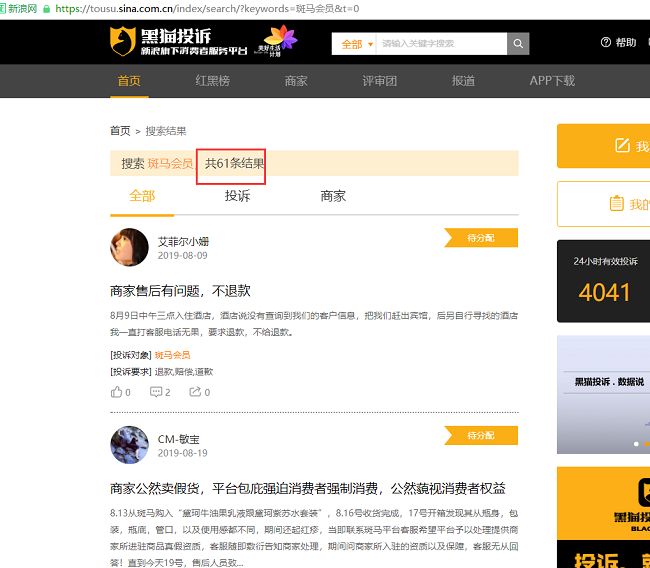
Task: Switch to the 投诉 results tab
Action: (x=238, y=196)
